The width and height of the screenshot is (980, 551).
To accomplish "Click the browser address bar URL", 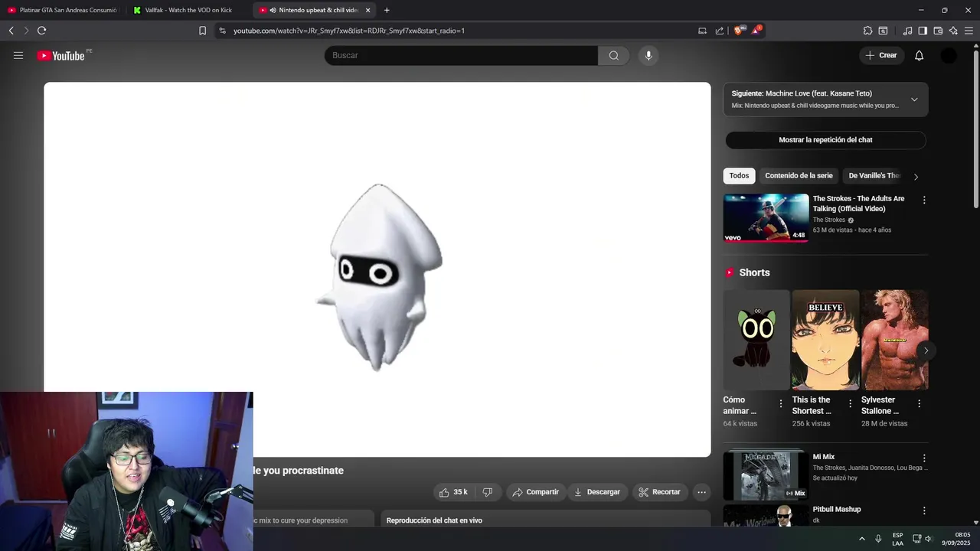I will tap(349, 31).
